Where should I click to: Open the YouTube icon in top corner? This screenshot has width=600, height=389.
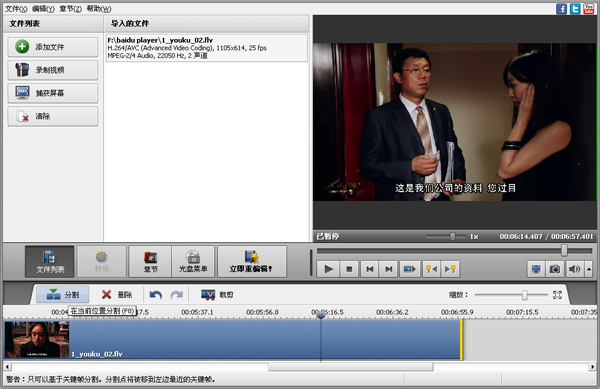click(589, 8)
